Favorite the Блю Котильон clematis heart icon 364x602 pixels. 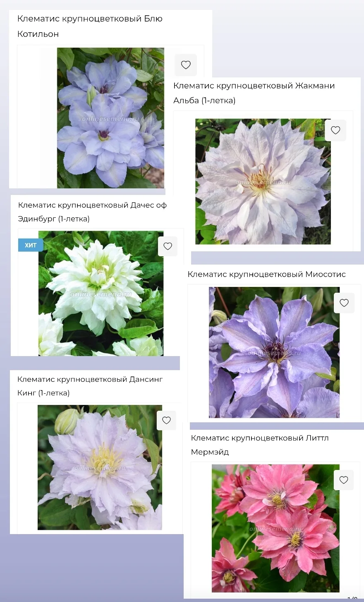[x=186, y=65]
